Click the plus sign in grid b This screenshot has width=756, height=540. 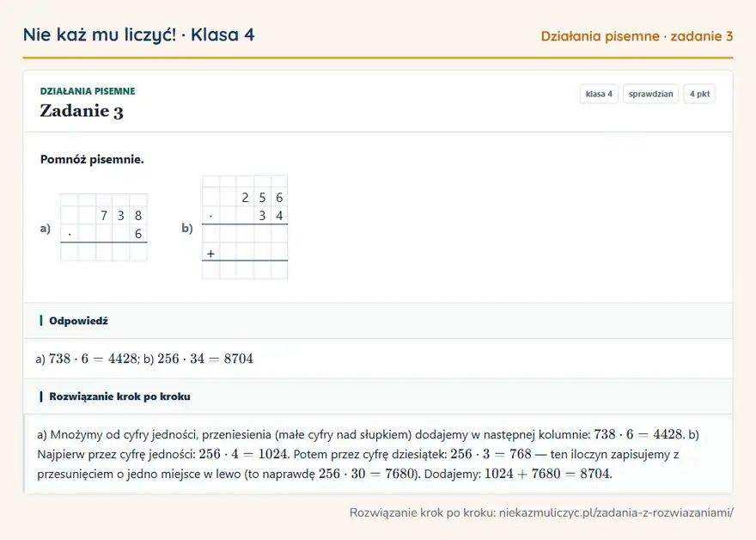[210, 254]
